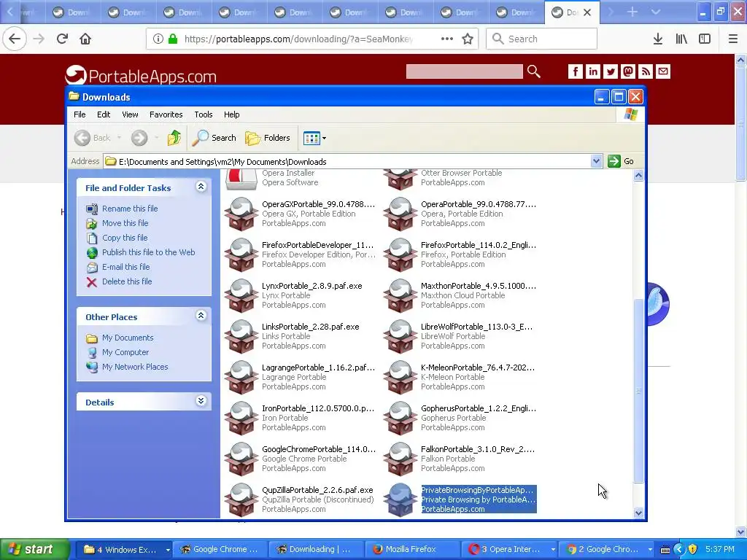Open PortableApps Twitter icon

611,71
